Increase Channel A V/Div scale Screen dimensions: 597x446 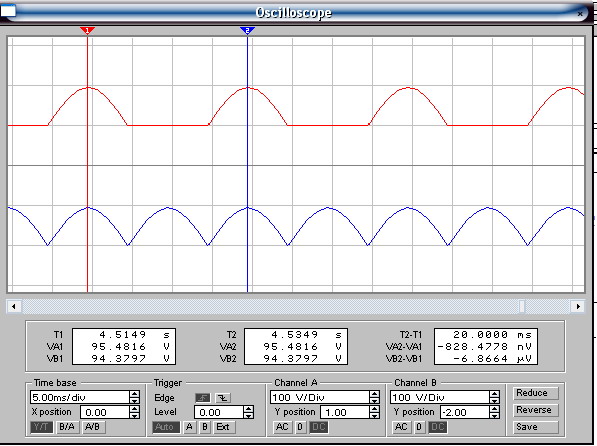tap(375, 394)
